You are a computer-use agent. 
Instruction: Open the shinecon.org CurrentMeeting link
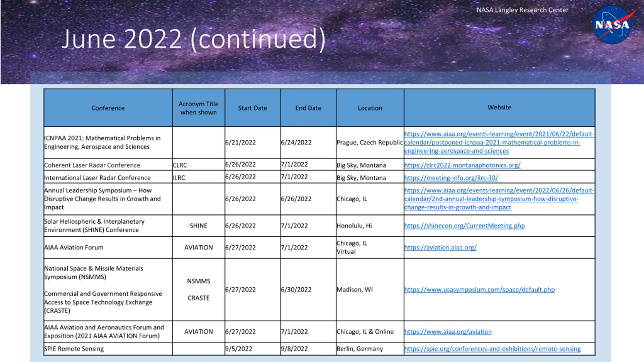click(x=464, y=226)
